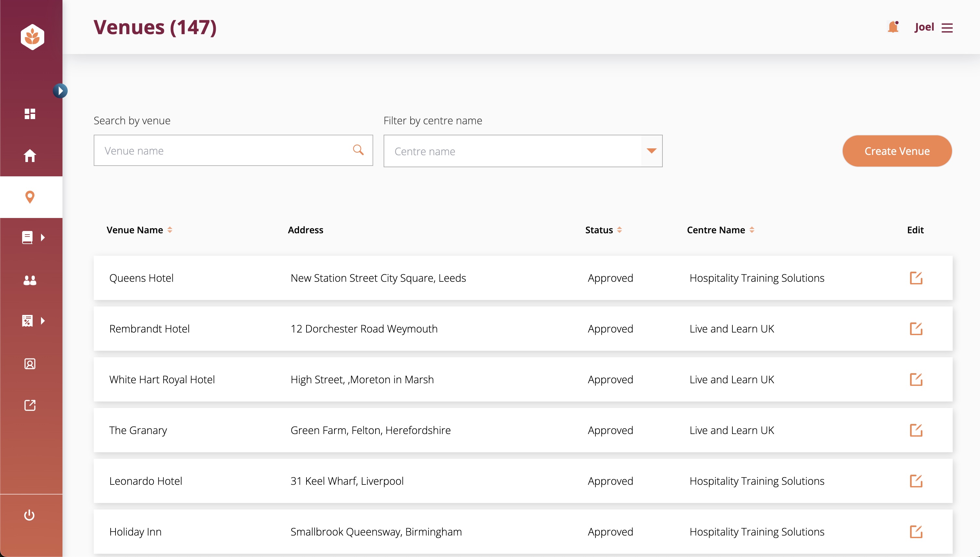Focus the Venue name search field
Image resolution: width=980 pixels, height=557 pixels.
tap(233, 150)
